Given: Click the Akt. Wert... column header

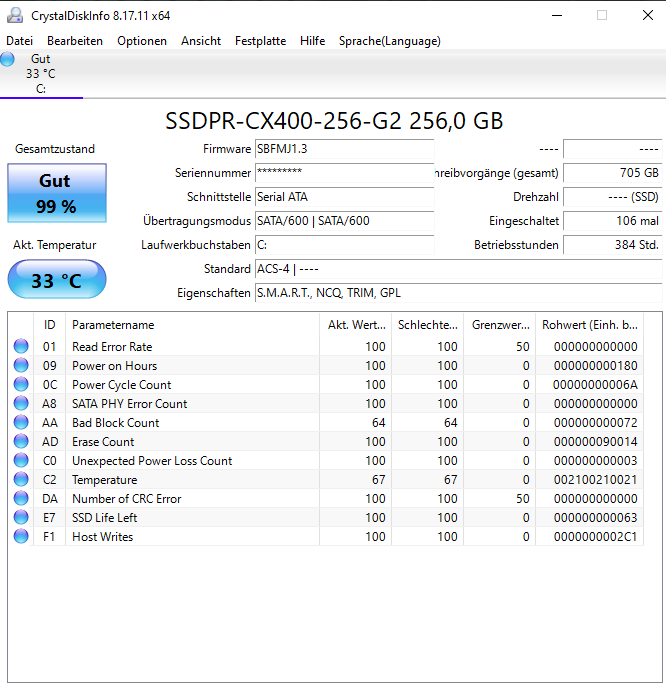Looking at the screenshot, I should point(356,325).
